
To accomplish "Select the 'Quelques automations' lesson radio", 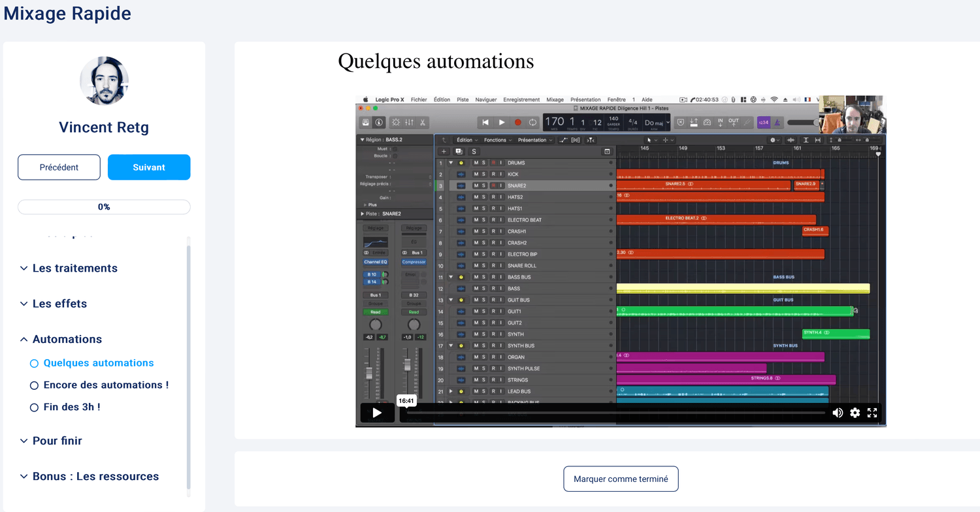I will tap(35, 363).
